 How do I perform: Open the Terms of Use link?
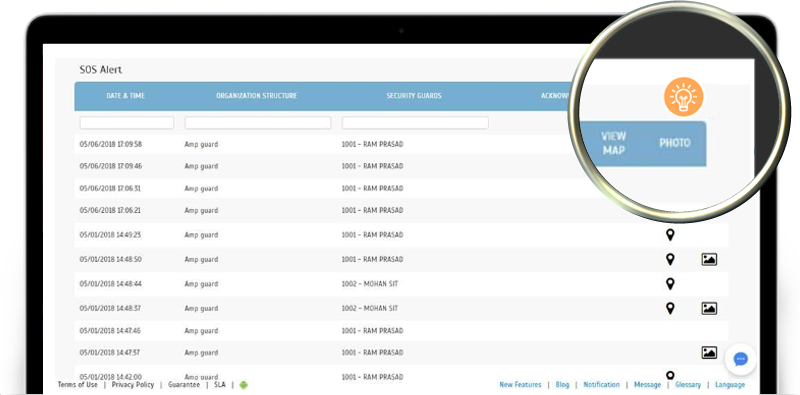pyautogui.click(x=78, y=385)
